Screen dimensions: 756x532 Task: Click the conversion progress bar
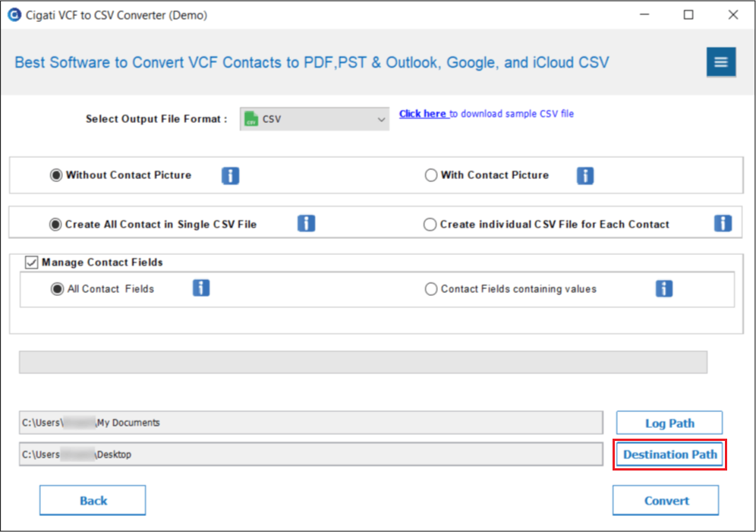363,362
